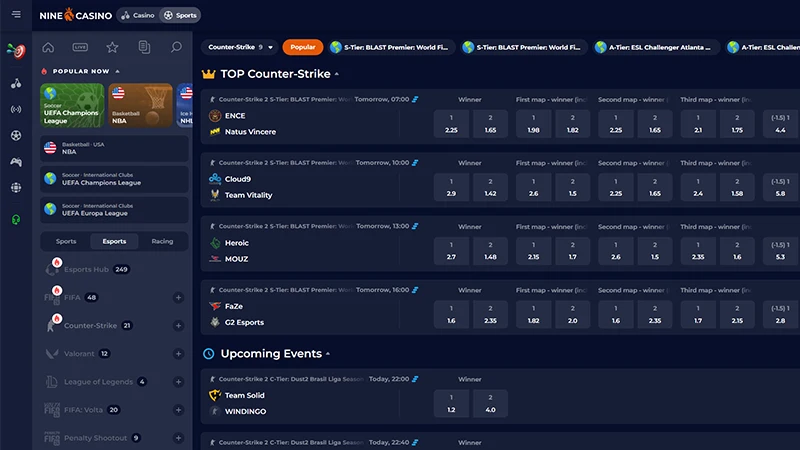
Task: Bet on ENCE winner odds 2.25
Action: coord(451,124)
